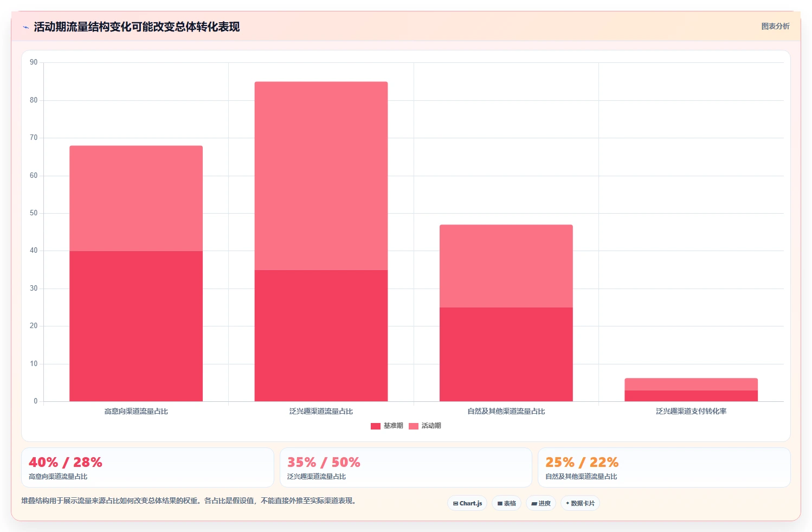812x532 pixels.
Task: Click the 基准期 bar segment for 高意向渠道流量占比
Action: click(x=136, y=326)
